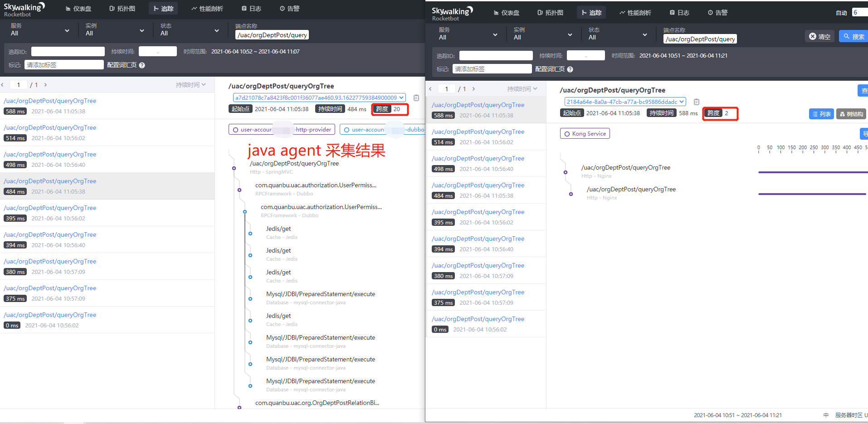Open trace ID selector starting 2184a64e in right window
Screen dimensions: 868x424
pos(625,102)
